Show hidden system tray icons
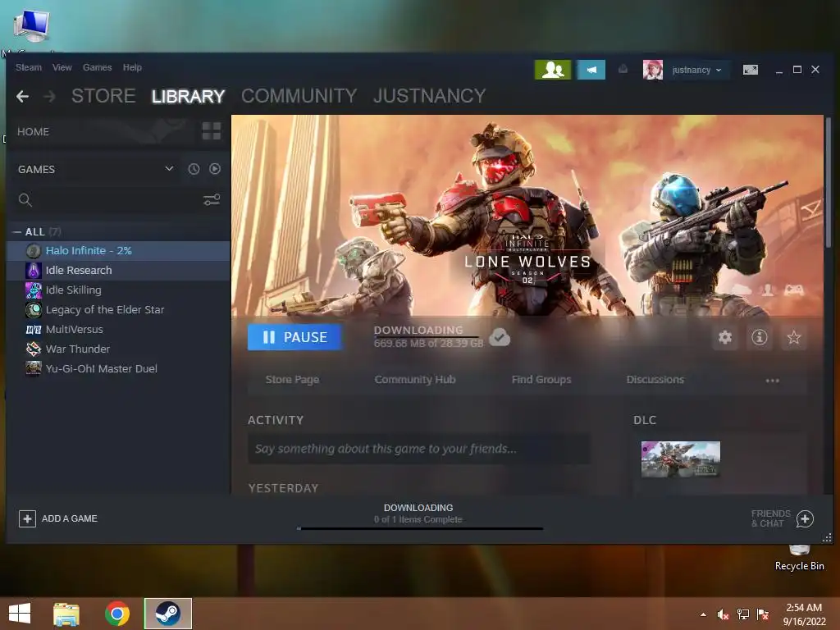The image size is (840, 630). tap(703, 614)
